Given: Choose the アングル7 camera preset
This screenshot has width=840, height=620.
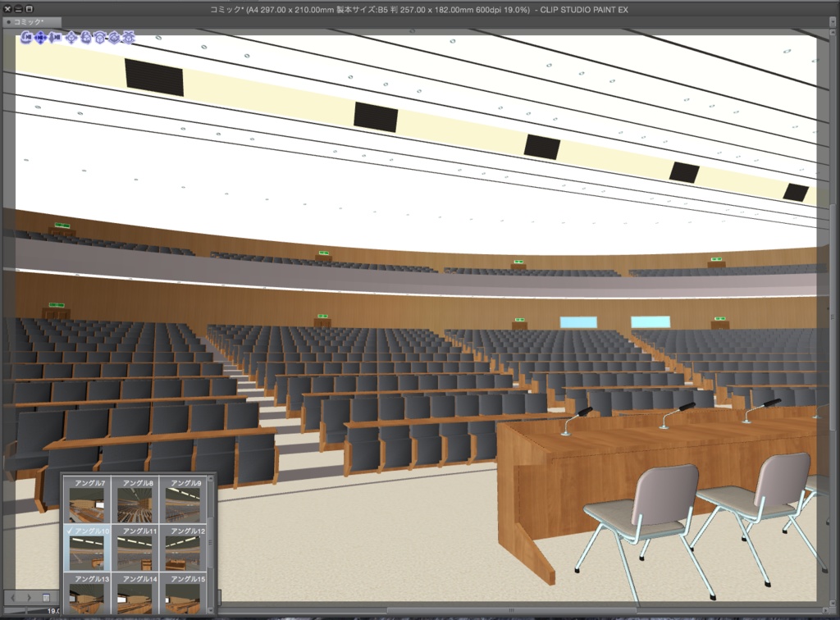Looking at the screenshot, I should 87,500.
